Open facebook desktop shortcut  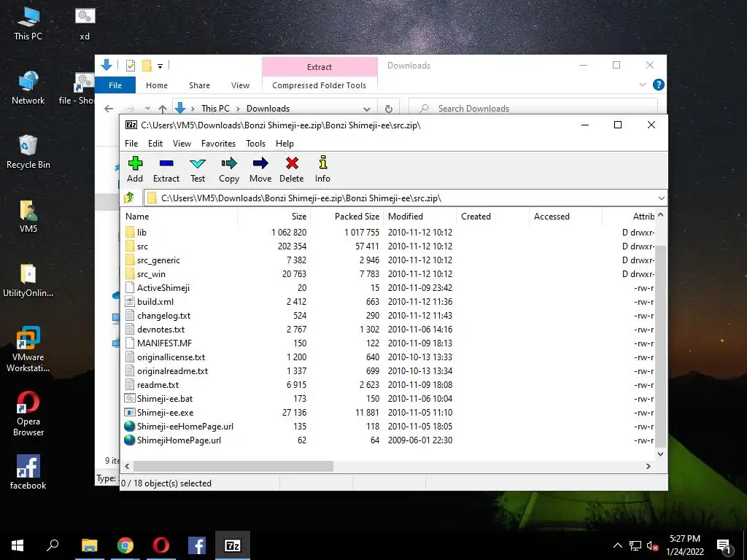[28, 472]
